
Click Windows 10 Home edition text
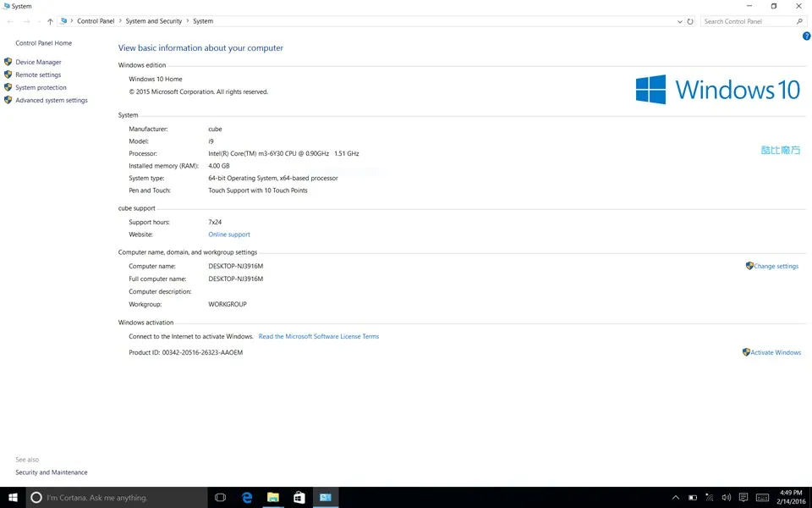(156, 80)
